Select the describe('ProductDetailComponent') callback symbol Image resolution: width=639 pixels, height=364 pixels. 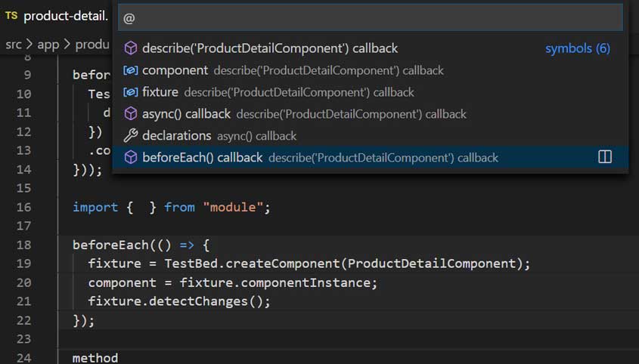coord(370,48)
